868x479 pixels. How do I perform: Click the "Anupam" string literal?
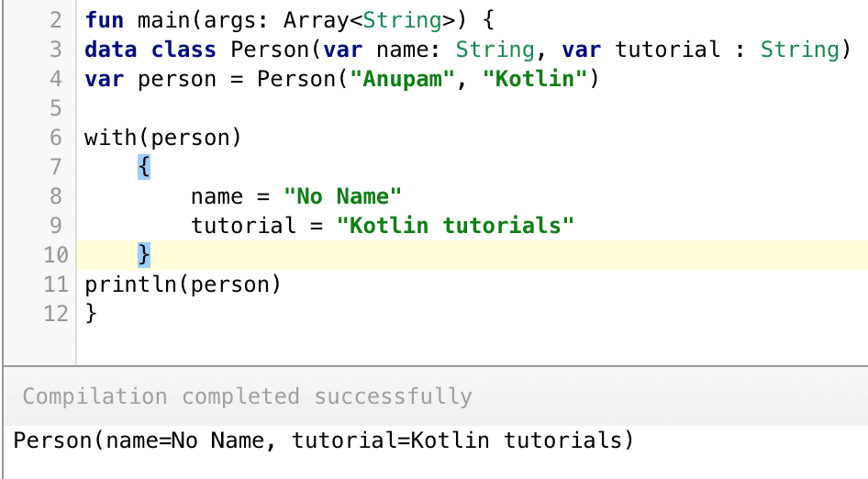[403, 79]
